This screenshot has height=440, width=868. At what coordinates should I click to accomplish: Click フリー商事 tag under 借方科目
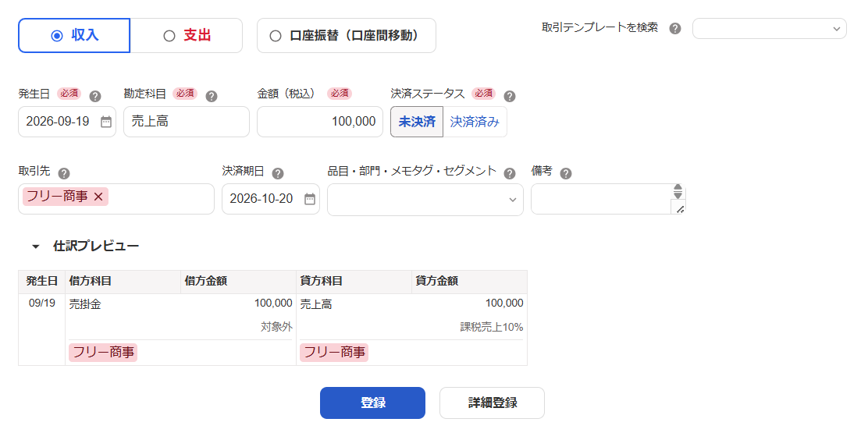[103, 352]
